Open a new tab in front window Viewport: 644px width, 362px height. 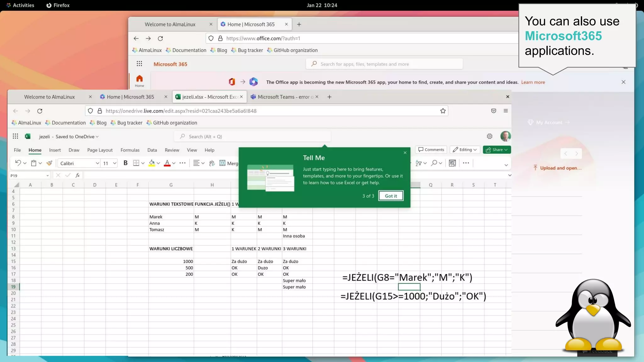(329, 97)
